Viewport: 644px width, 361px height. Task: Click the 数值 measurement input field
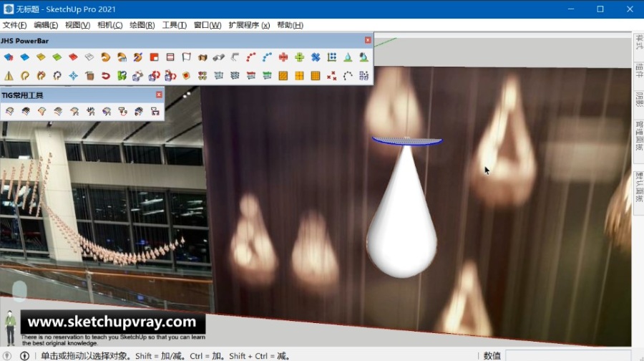coord(568,356)
